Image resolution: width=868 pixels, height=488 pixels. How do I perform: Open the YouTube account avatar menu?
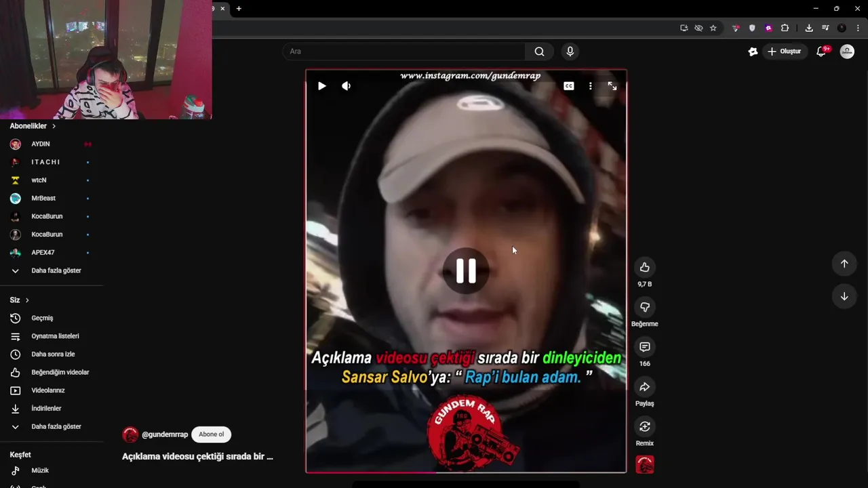(x=847, y=52)
